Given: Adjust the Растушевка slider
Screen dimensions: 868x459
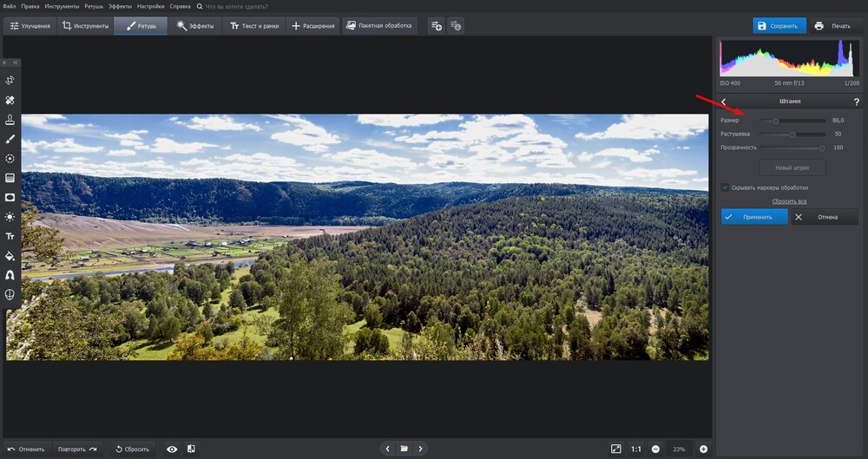Looking at the screenshot, I should pos(792,134).
